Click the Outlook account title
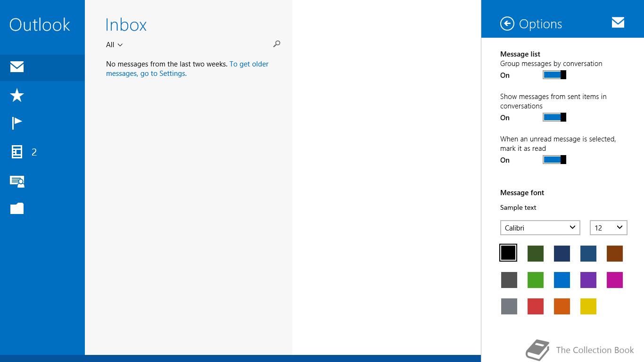Image resolution: width=644 pixels, height=362 pixels. pos(40,25)
